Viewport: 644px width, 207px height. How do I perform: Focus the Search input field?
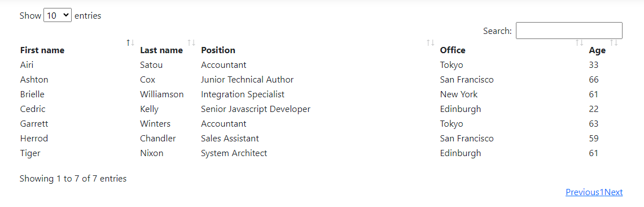569,31
